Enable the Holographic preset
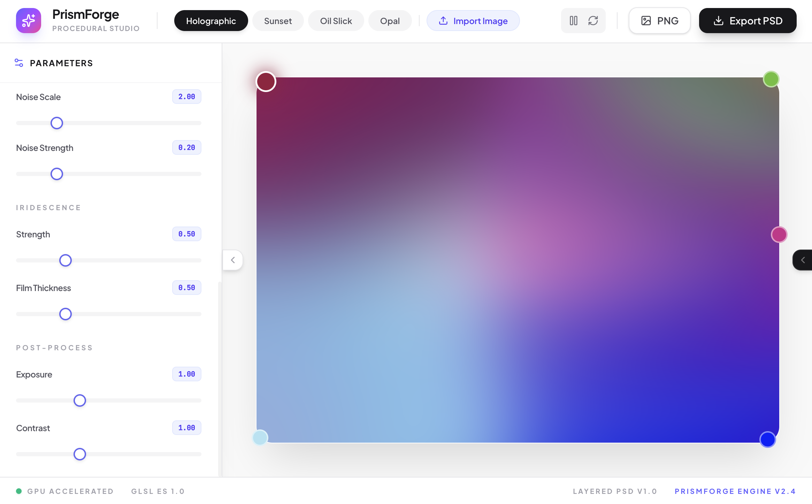812x504 pixels. click(x=210, y=21)
